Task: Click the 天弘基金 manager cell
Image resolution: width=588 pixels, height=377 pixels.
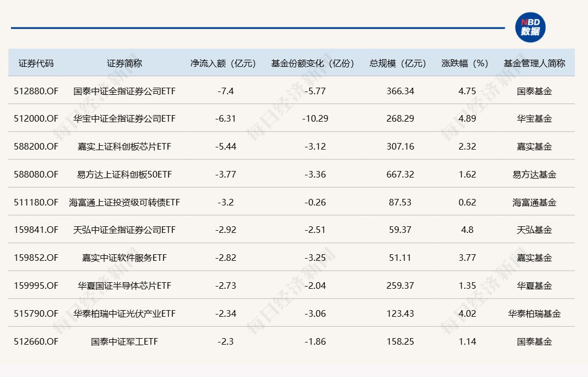Action: coord(534,230)
